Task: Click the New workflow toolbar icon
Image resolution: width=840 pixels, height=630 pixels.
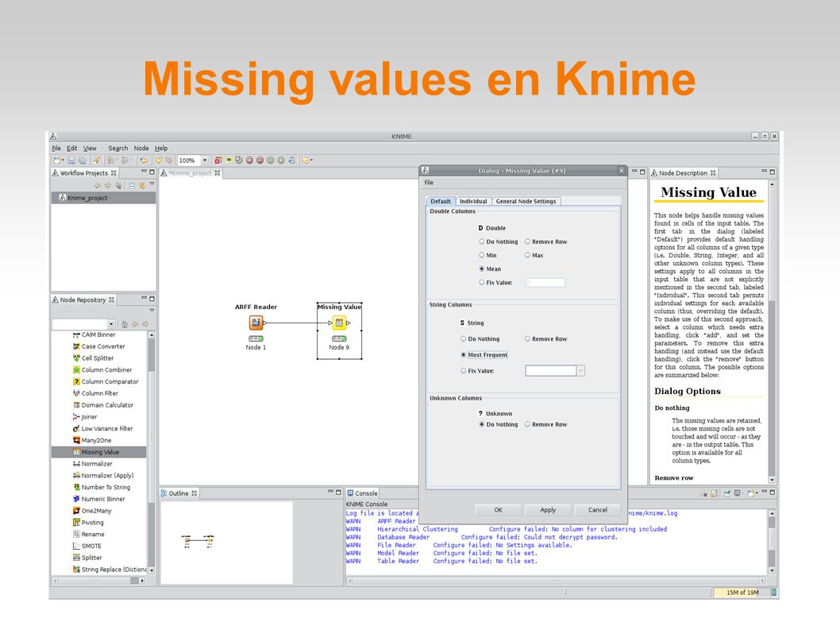Action: point(57,160)
